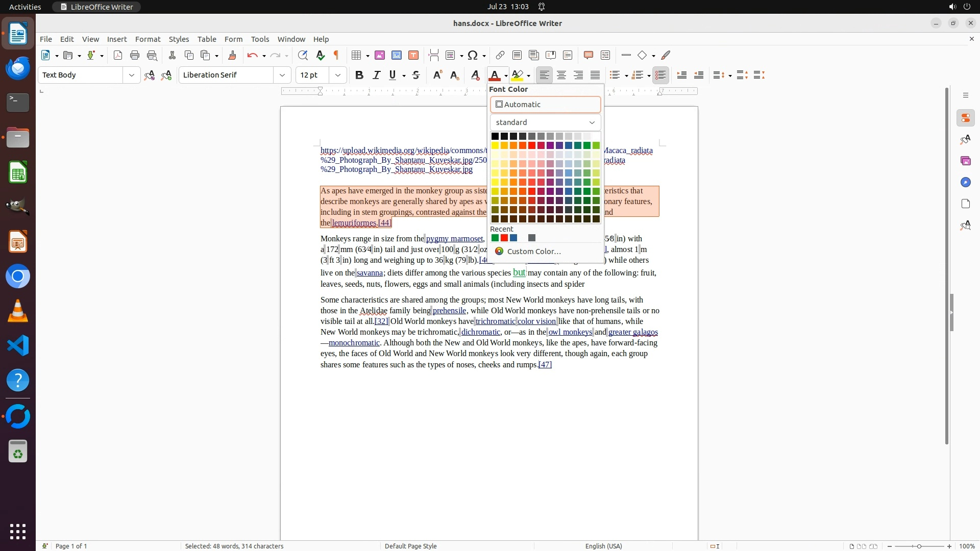Open the Format menu
This screenshot has height=551, width=980.
coord(148,39)
